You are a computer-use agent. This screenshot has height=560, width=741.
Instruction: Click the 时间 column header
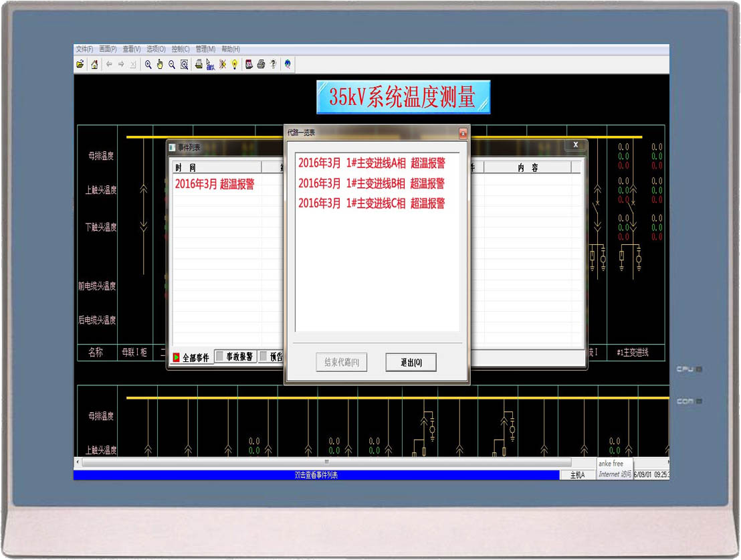click(217, 168)
